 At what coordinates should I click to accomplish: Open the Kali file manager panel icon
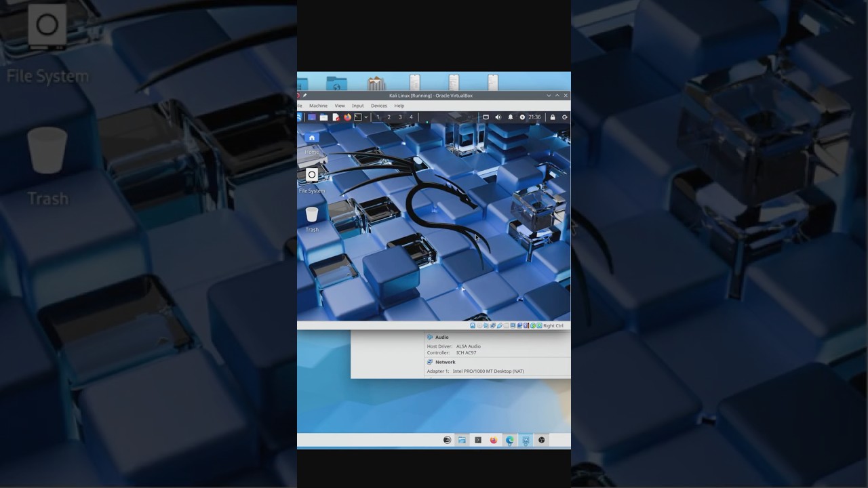coord(323,117)
